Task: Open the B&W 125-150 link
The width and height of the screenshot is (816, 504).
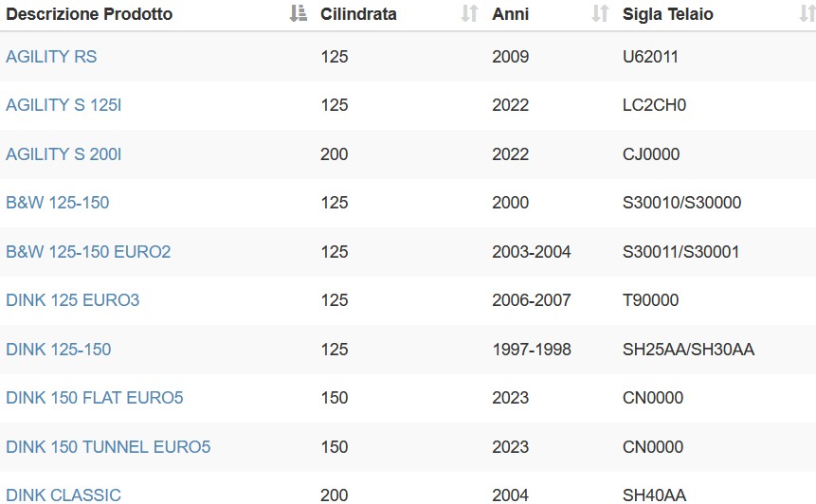Action: (57, 203)
